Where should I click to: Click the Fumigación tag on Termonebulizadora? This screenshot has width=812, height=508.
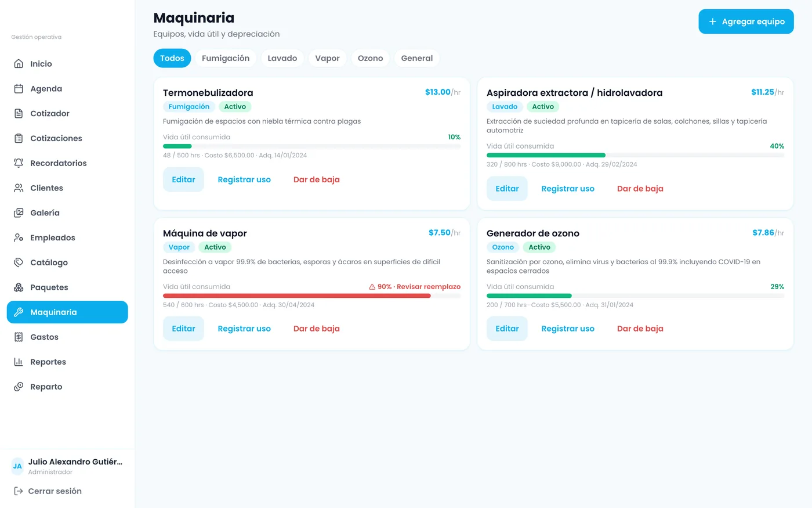[189, 107]
